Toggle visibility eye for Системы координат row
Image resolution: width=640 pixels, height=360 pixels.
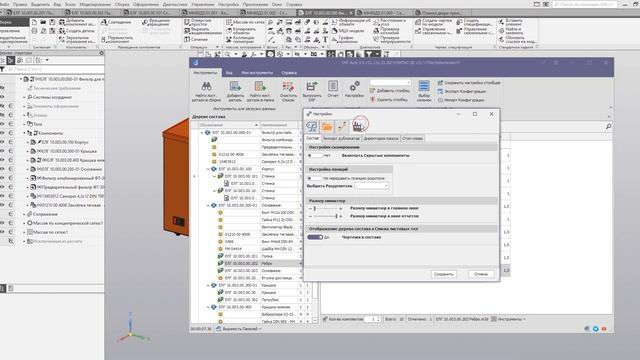click(2, 97)
